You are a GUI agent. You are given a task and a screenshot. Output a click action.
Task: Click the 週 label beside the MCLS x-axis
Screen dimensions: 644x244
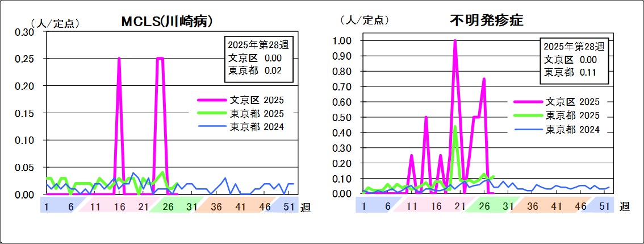point(305,208)
